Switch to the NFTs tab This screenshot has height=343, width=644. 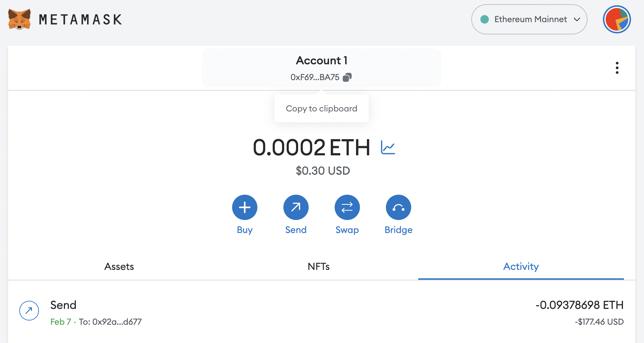pos(318,266)
